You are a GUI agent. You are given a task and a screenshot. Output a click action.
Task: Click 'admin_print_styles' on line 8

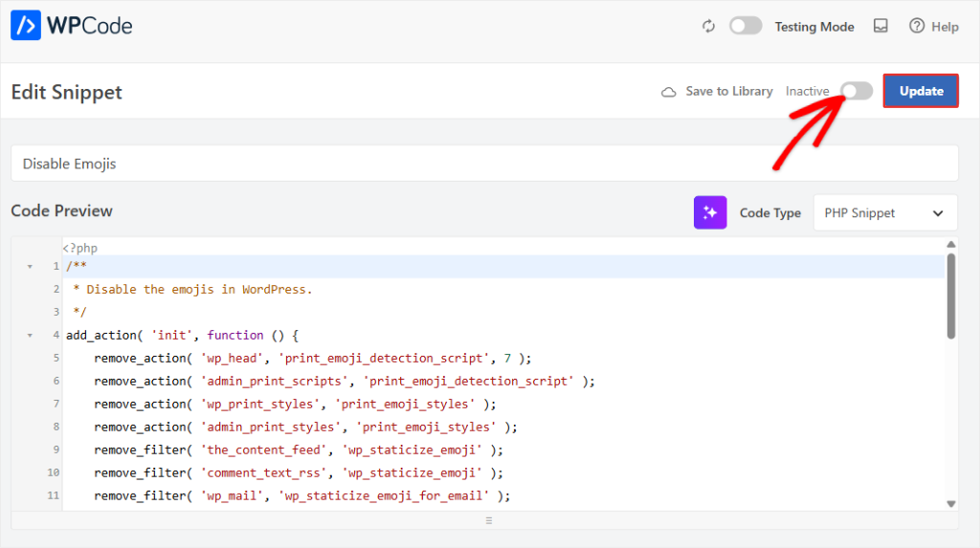point(271,427)
